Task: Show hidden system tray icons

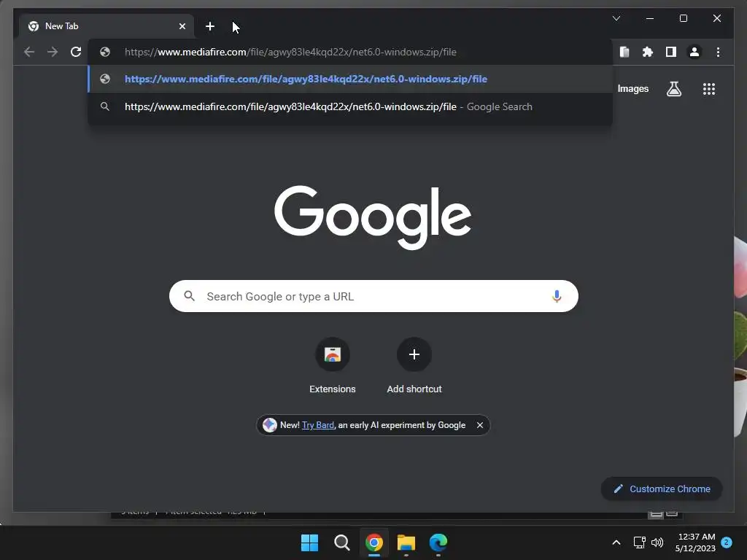Action: tap(616, 542)
